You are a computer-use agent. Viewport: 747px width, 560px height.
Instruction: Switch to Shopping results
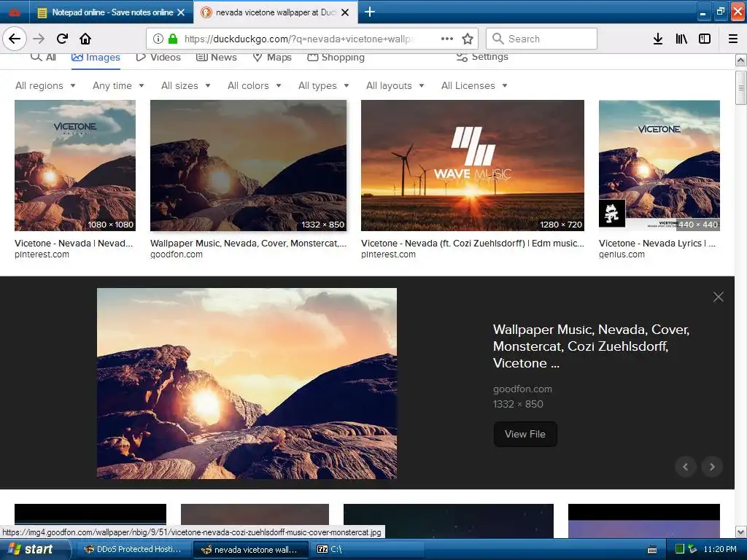coord(336,57)
